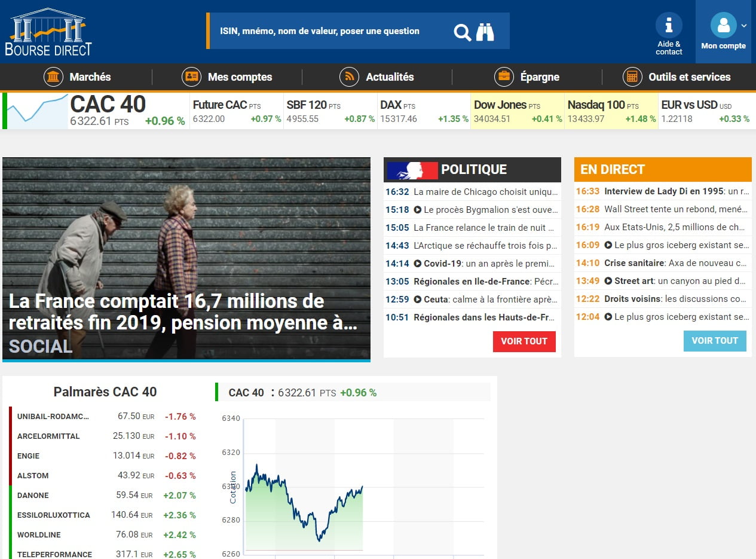Open the CAC 40 mini chart thumbnail

(38, 111)
